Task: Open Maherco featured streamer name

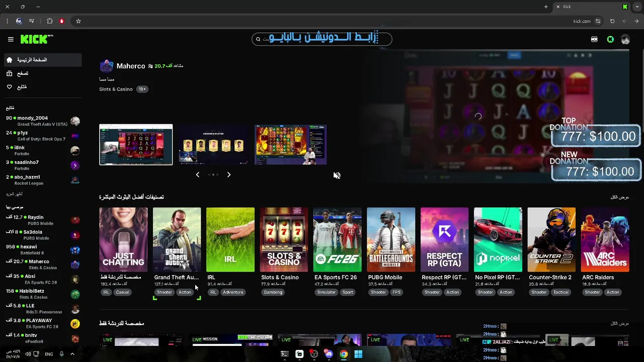Action: (131, 66)
